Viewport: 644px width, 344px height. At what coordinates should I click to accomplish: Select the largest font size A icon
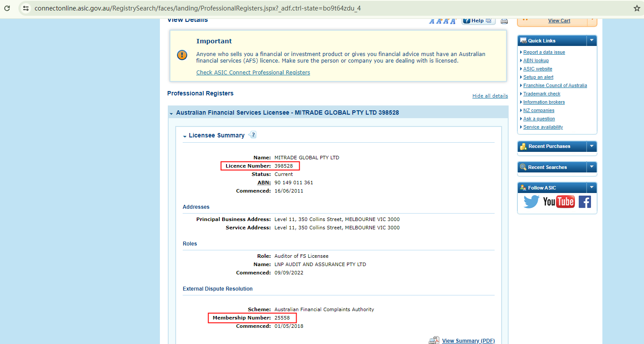(453, 21)
